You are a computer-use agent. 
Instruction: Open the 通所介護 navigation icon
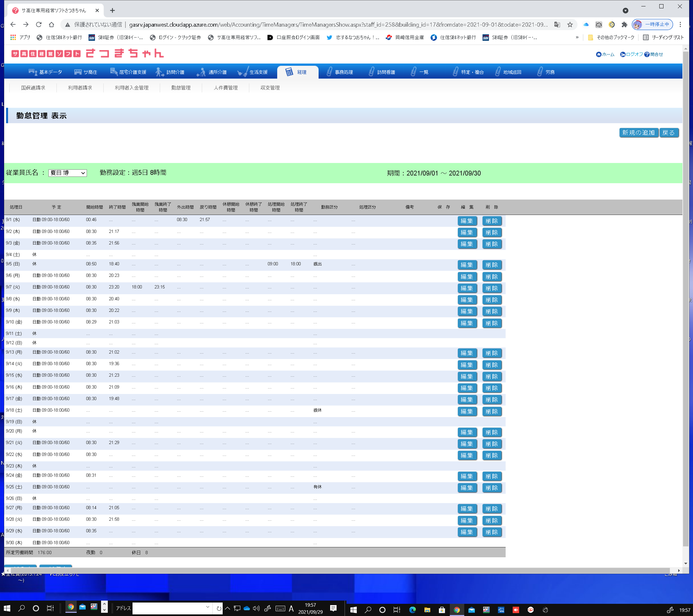pyautogui.click(x=201, y=72)
